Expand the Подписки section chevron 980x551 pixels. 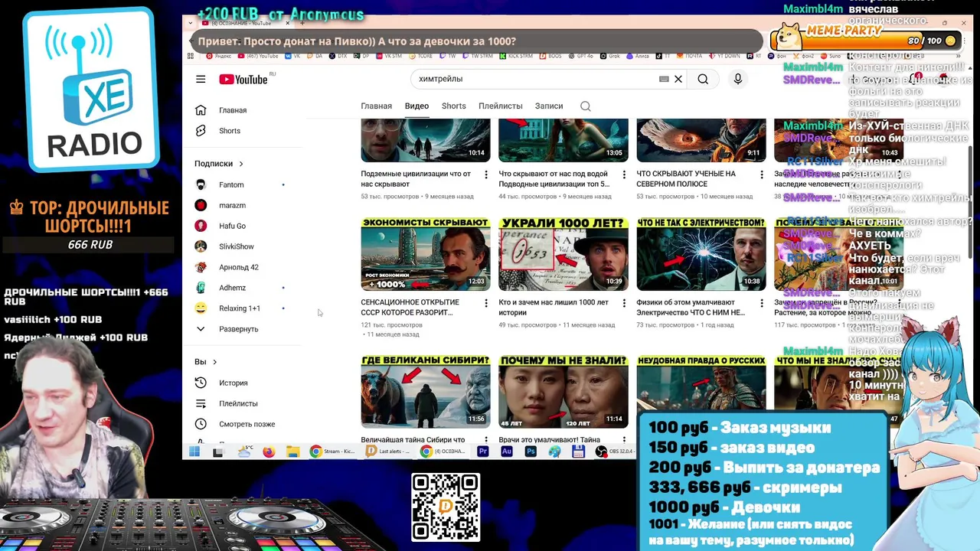click(x=241, y=164)
